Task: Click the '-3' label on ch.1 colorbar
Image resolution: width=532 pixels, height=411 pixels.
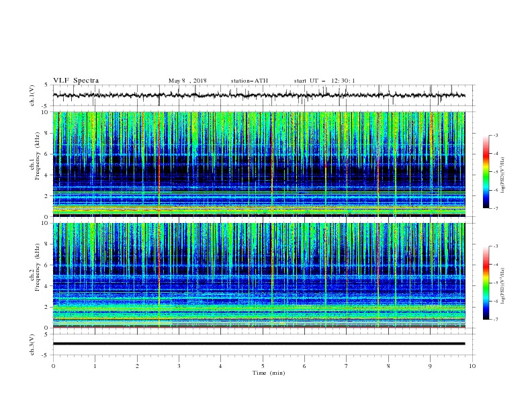Action: pyautogui.click(x=496, y=135)
